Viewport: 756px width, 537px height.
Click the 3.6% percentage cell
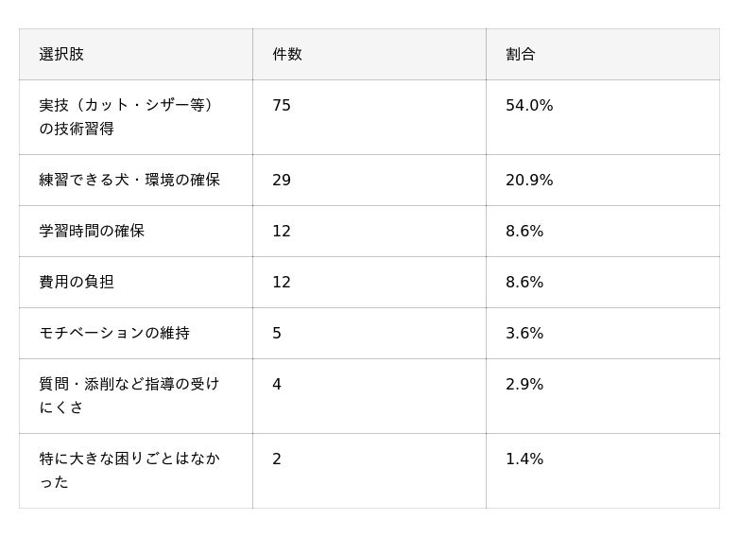[x=603, y=334]
